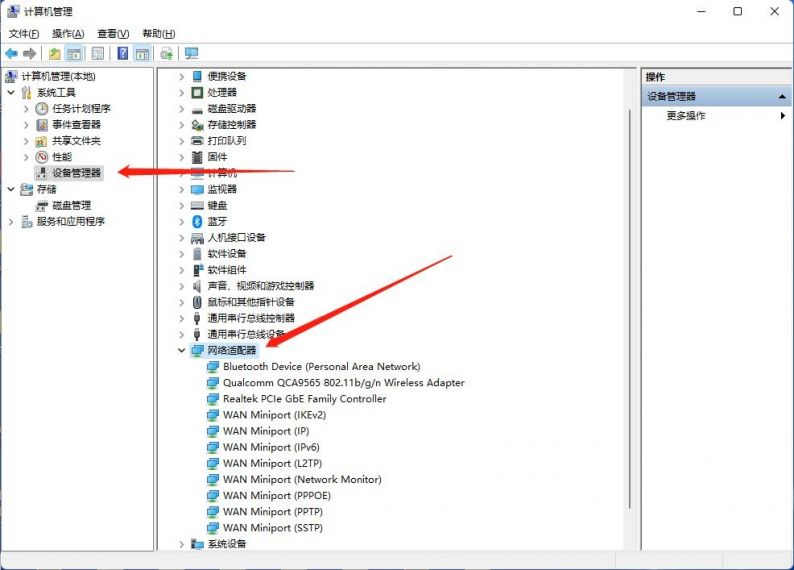Screen dimensions: 794x570
Task: Click the processor icon beside 处理器
Action: (x=197, y=92)
